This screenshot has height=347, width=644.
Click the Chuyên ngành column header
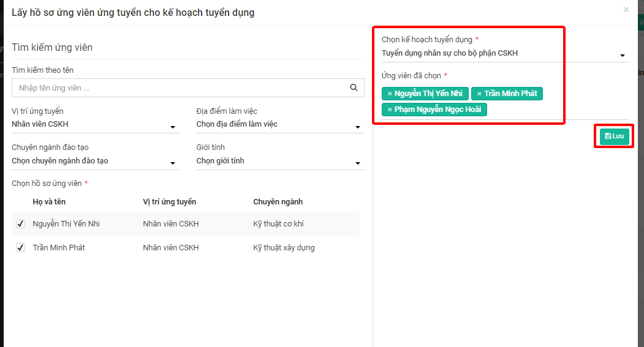(278, 202)
